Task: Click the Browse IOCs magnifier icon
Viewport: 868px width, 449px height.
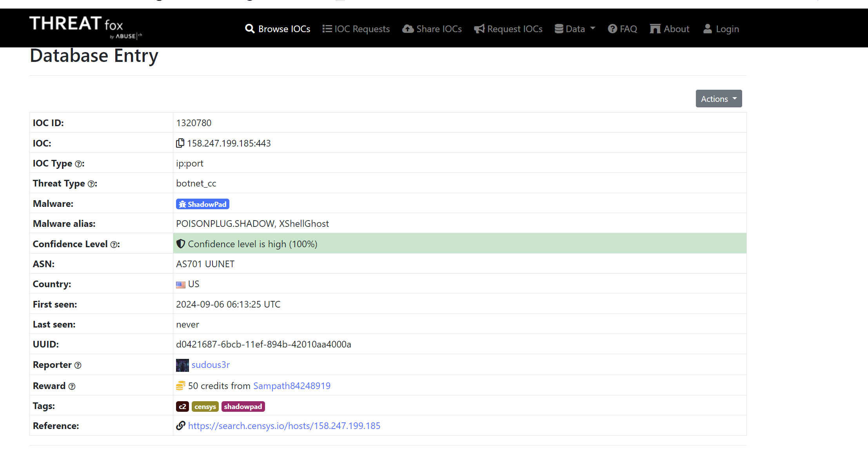Action: pyautogui.click(x=250, y=29)
